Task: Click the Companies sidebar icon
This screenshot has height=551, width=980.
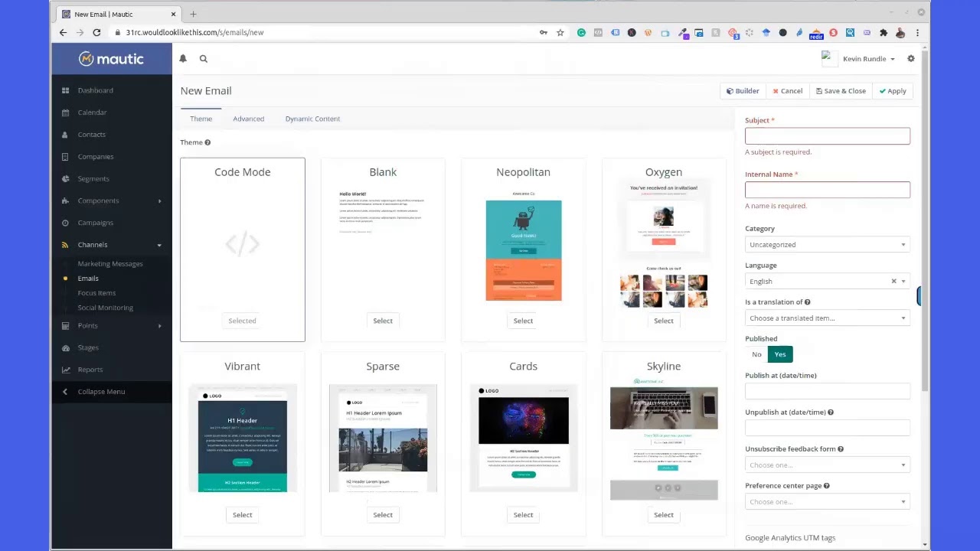Action: click(x=65, y=157)
